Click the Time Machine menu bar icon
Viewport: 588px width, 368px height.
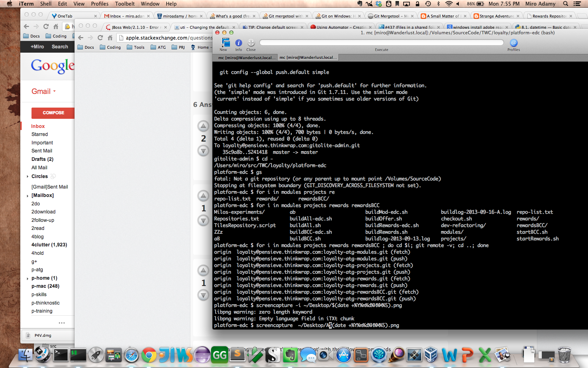(428, 4)
